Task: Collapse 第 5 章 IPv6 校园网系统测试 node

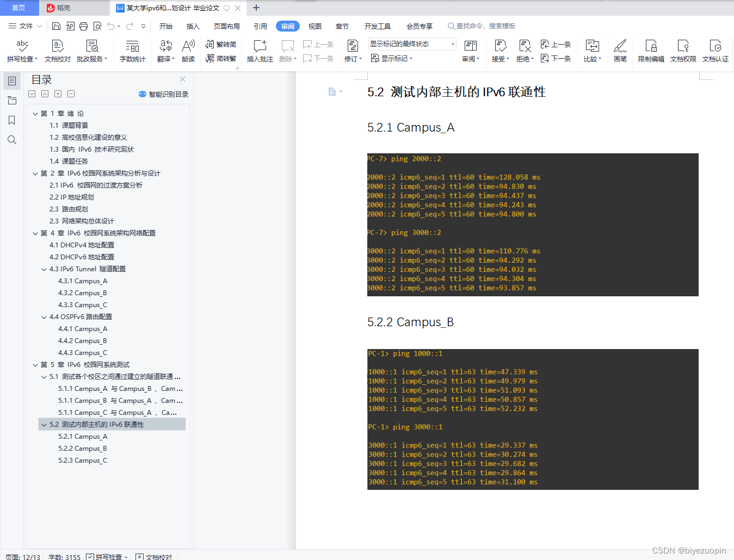Action: 35,365
